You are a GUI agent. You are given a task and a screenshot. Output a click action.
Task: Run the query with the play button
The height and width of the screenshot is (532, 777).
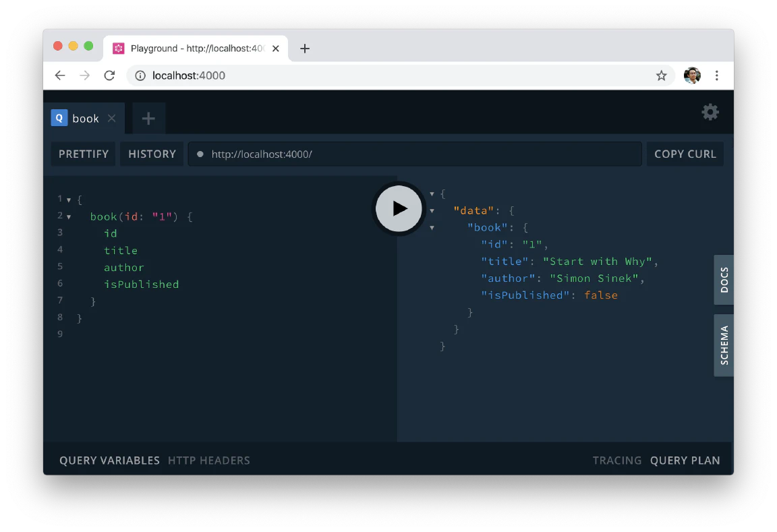coord(399,208)
